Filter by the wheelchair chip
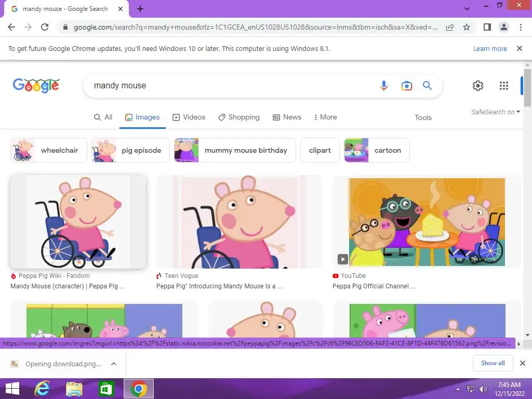Screen dimensions: 532x399 coord(48,150)
